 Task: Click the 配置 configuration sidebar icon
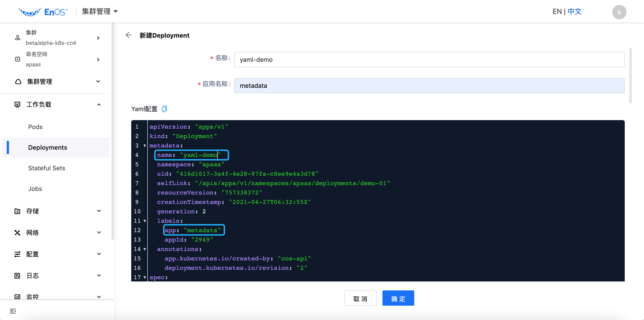tap(17, 254)
